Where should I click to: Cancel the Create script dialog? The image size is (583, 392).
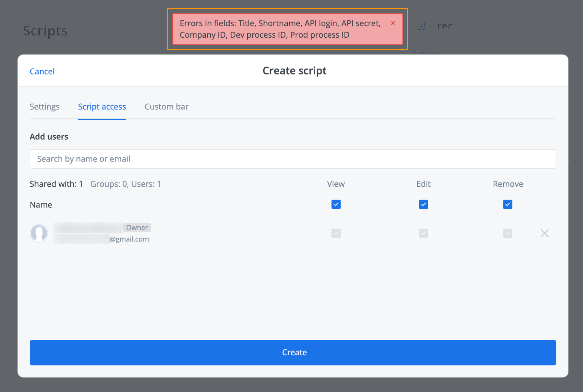[x=42, y=72]
